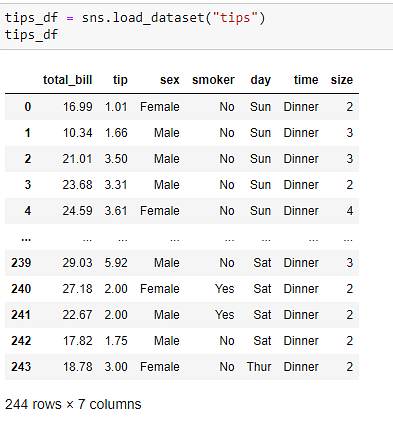Click tip value 1.01
This screenshot has height=423, width=393.
coord(116,107)
